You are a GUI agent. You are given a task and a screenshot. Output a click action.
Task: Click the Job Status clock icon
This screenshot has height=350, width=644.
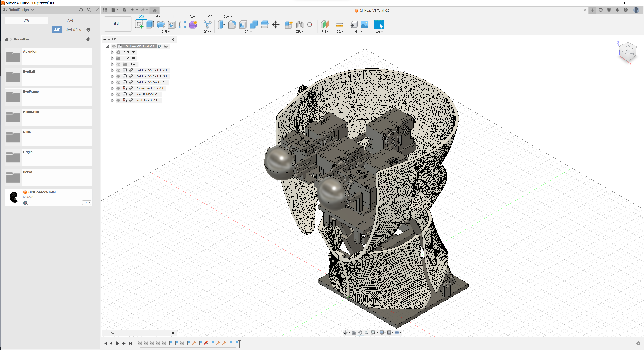609,10
